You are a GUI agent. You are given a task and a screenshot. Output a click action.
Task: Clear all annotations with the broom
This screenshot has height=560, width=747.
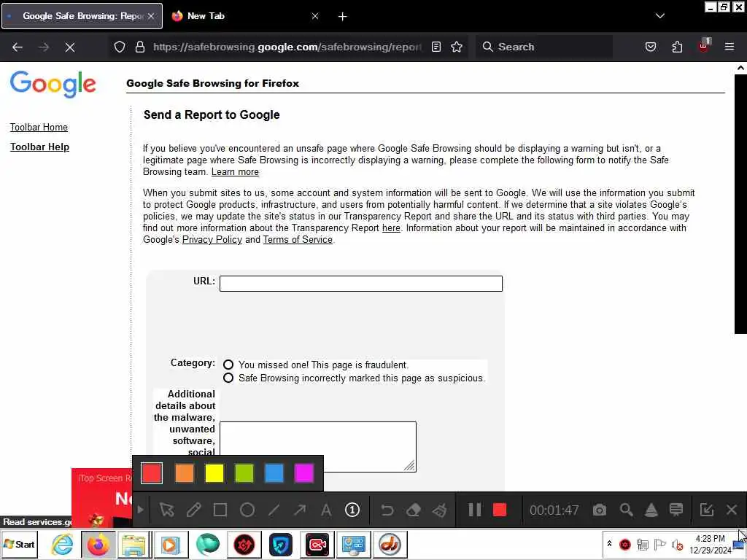point(439,510)
